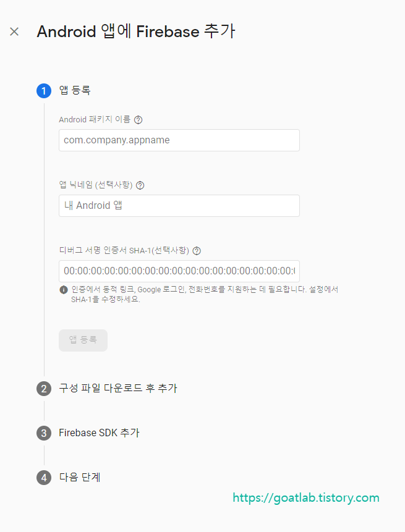Expand the 구성 파일 다운로드 후 추가 step

click(117, 388)
